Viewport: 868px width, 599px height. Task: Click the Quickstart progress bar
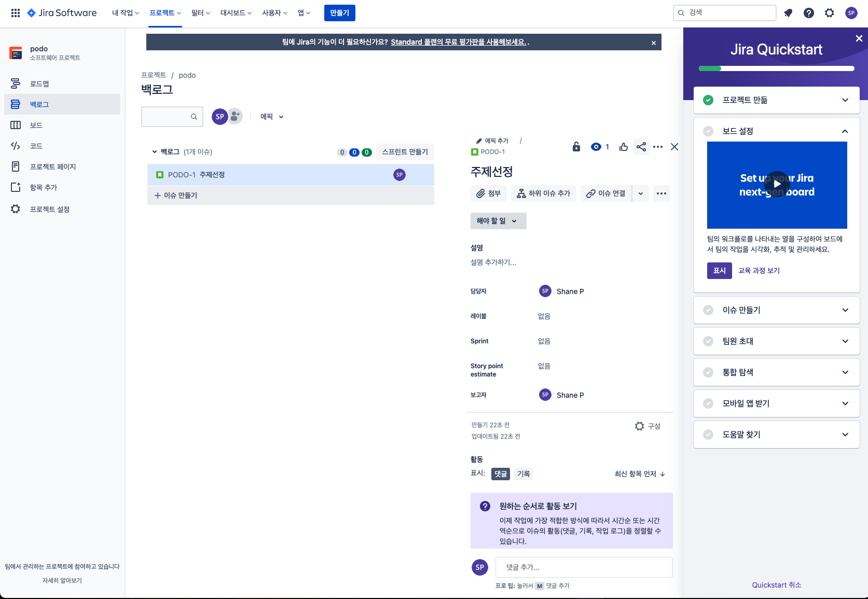point(777,68)
